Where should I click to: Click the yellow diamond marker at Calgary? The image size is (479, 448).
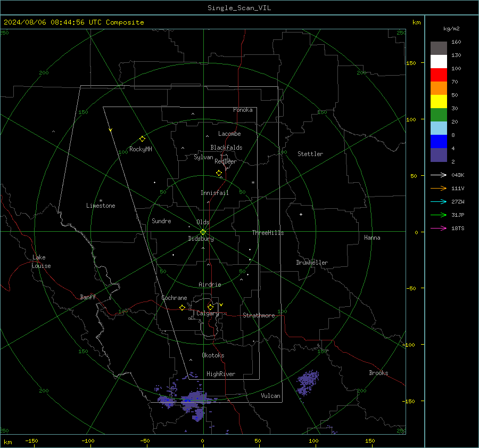tap(210, 307)
